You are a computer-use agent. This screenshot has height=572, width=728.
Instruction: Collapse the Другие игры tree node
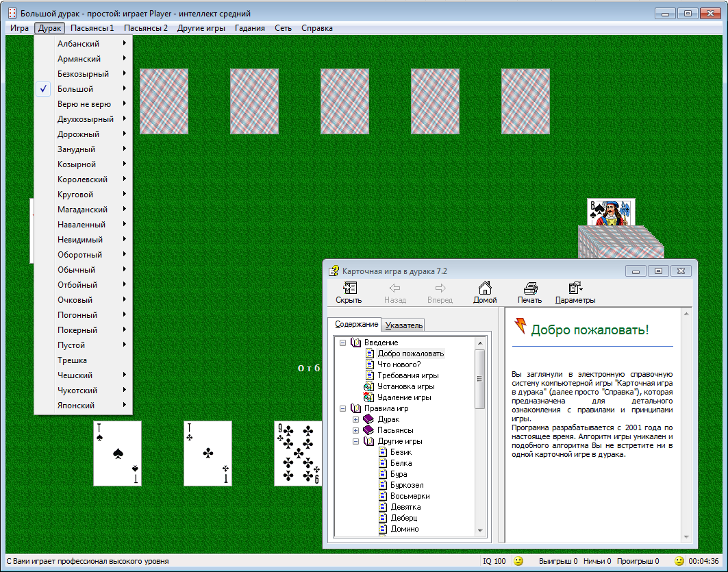[355, 442]
